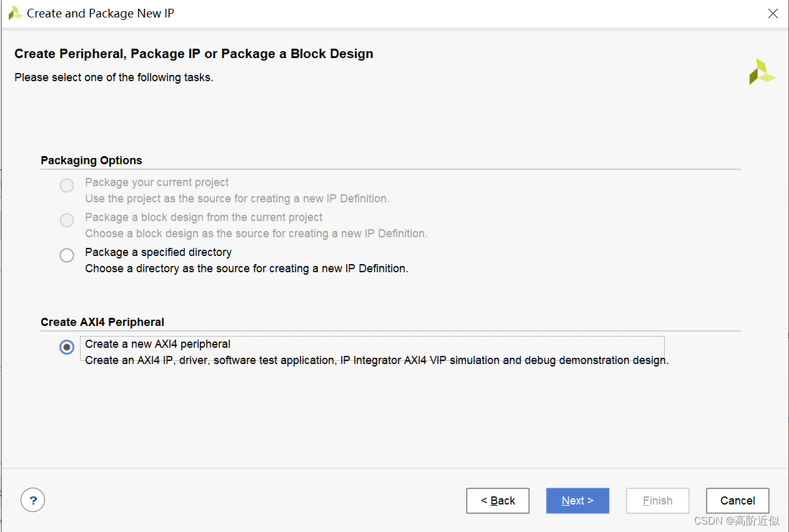Click the Package your current project radio button
The image size is (789, 532).
tap(67, 185)
